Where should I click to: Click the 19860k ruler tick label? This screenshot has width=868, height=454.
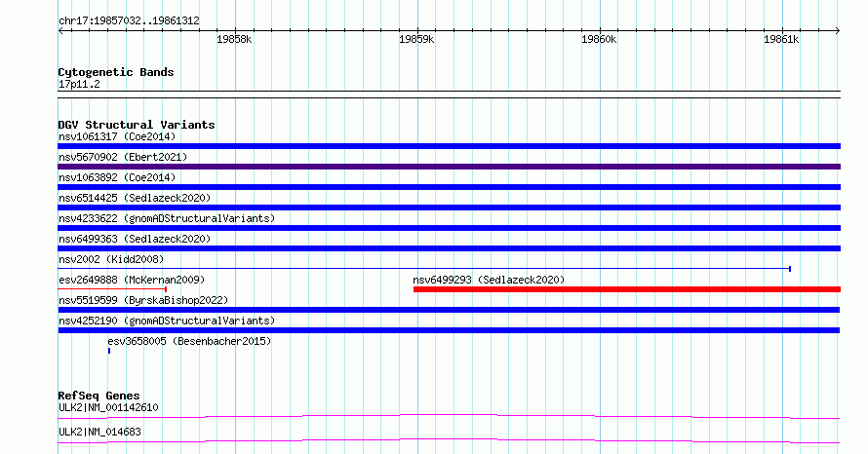(599, 39)
